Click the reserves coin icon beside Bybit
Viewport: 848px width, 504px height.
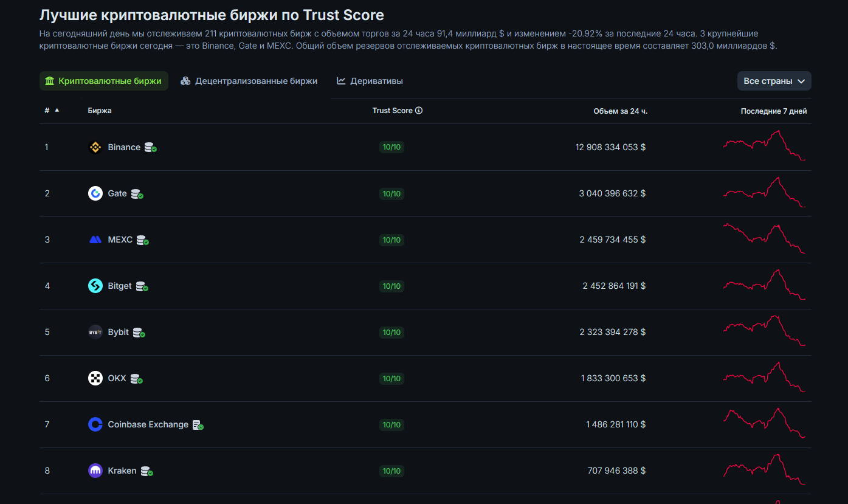click(x=139, y=333)
